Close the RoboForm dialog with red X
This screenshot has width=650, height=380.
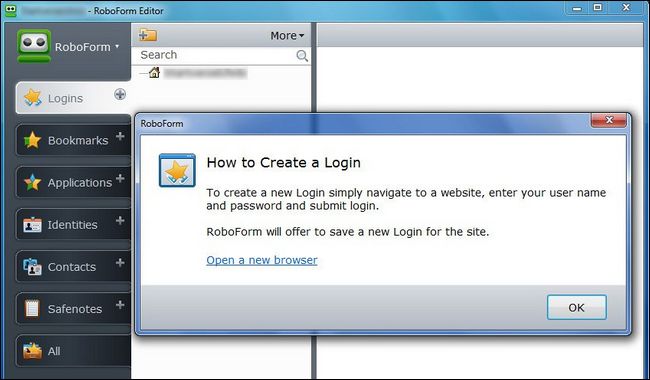609,120
